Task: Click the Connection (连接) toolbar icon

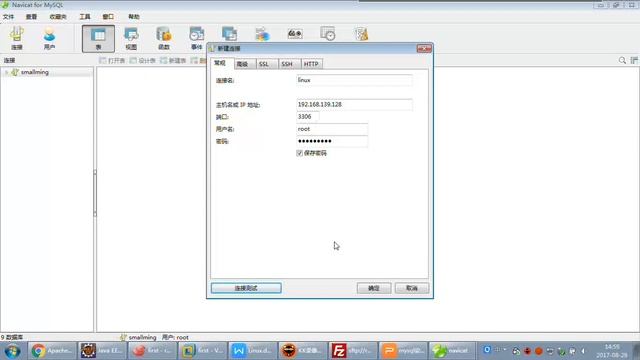Action: click(17, 38)
